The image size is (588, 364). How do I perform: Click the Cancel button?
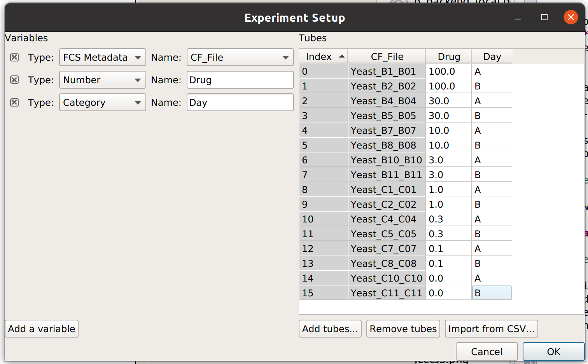[x=487, y=352]
